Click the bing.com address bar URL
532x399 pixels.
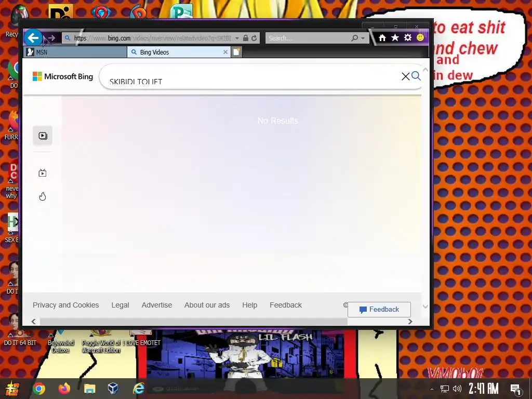coord(153,38)
